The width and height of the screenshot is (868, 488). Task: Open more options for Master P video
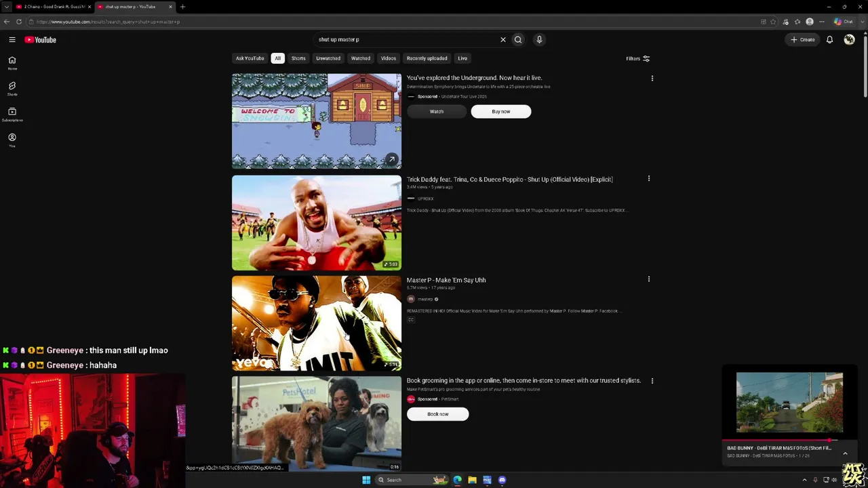coord(649,279)
